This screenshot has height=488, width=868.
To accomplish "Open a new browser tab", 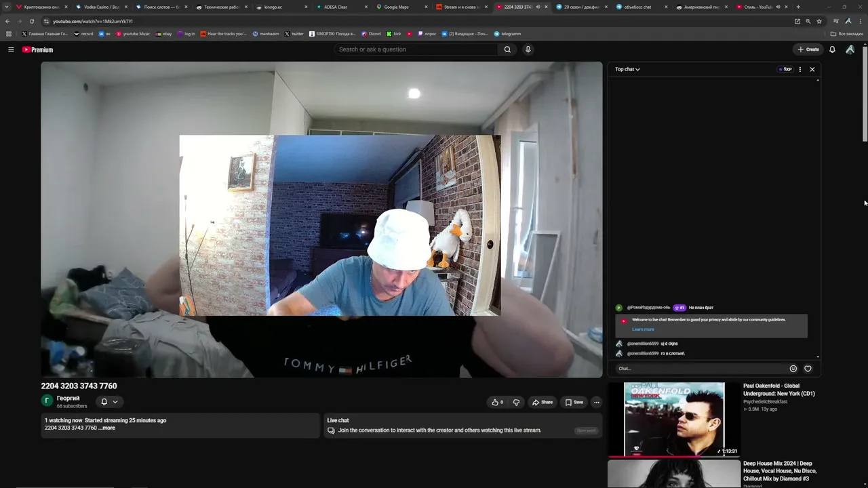I will pos(798,7).
